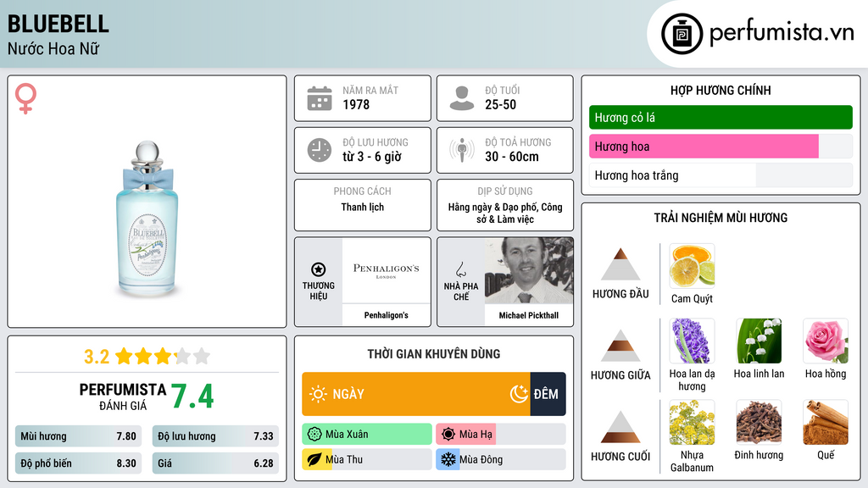Click the Thanh lịch style value
Viewport: 868px width, 488px height.
point(363,207)
